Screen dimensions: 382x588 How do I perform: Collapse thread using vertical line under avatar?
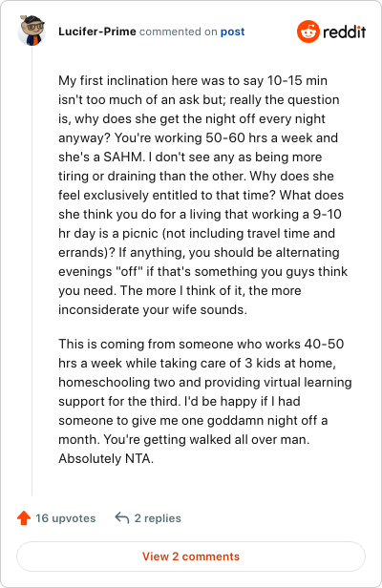click(x=32, y=270)
